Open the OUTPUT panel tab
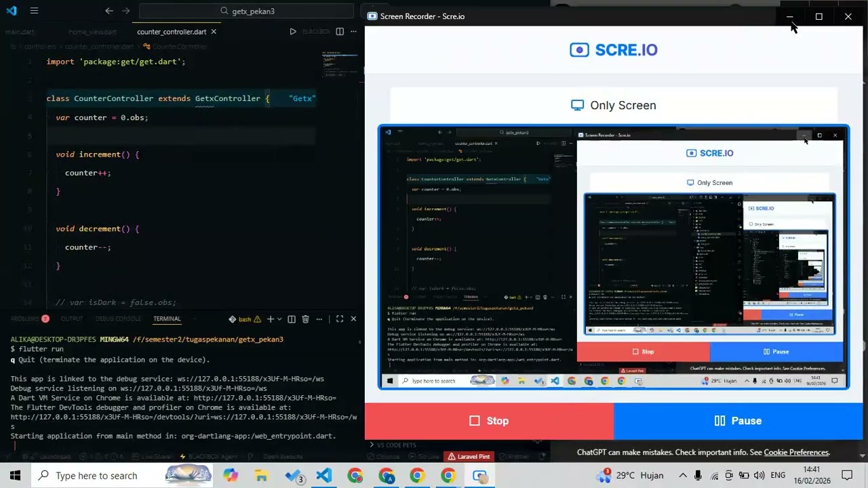The height and width of the screenshot is (488, 868). 72,319
